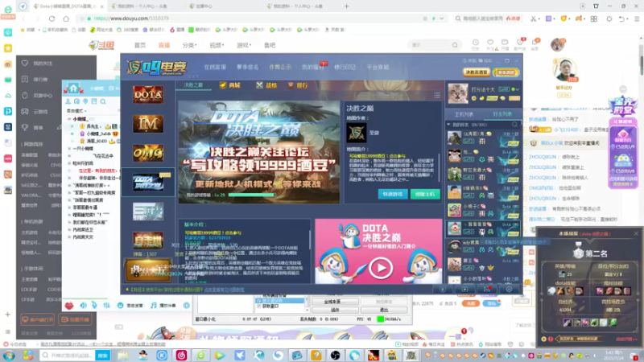Click the 直播 link in Douyu navigation

click(164, 45)
